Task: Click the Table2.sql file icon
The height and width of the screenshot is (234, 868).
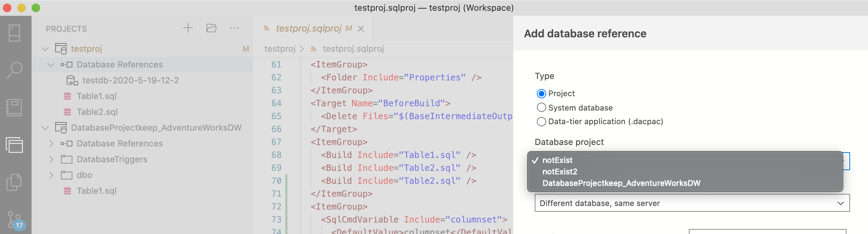Action: 67,112
